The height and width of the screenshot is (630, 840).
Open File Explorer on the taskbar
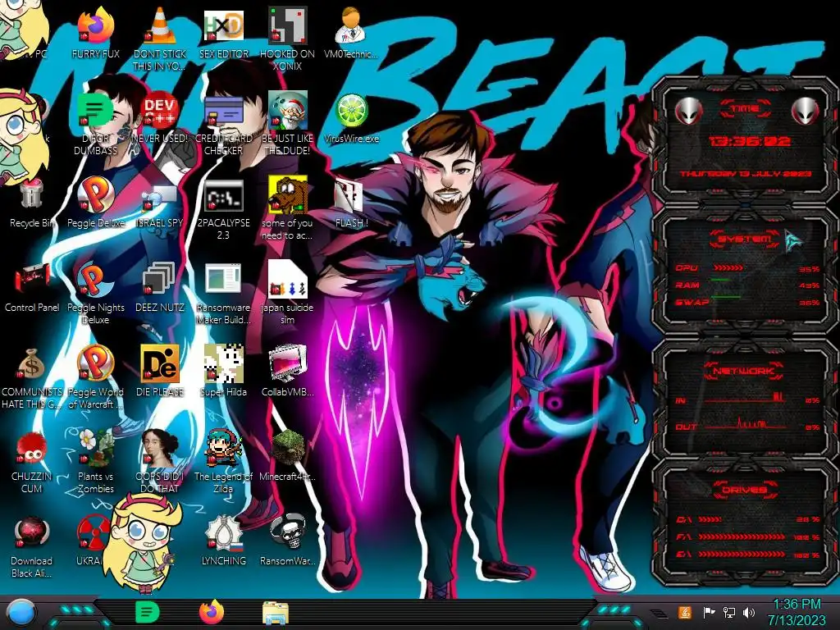tap(276, 613)
